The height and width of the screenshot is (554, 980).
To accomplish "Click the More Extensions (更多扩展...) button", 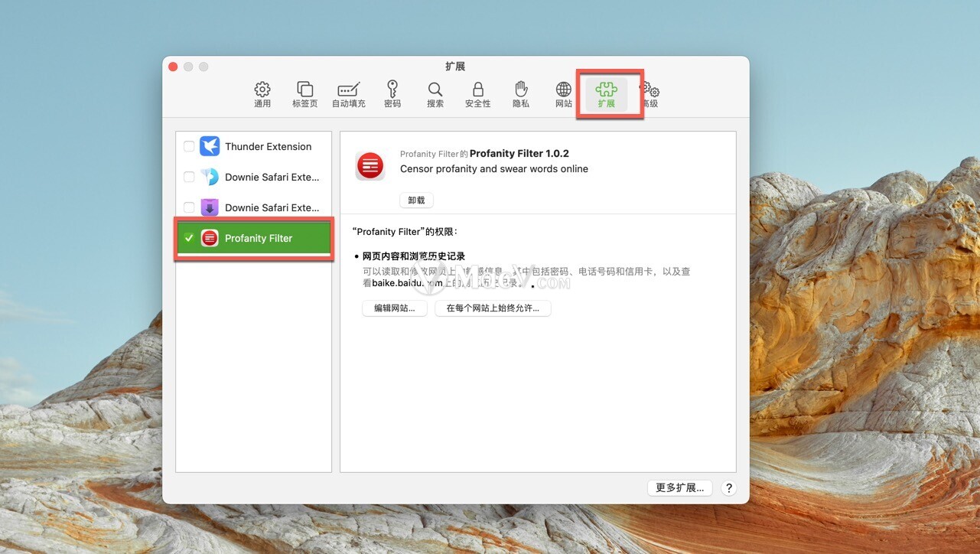I will 680,487.
